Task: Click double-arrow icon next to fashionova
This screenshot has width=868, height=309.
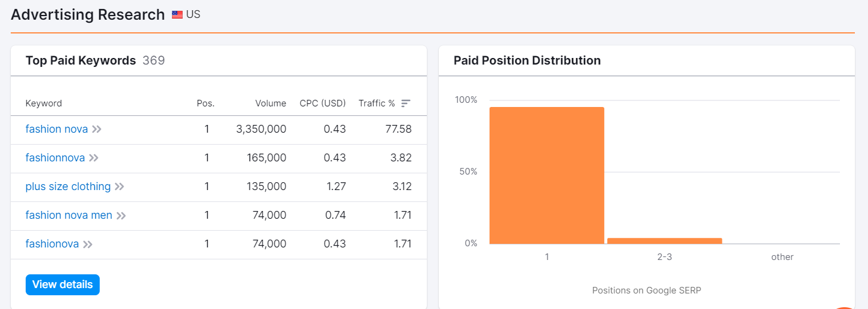Action: pos(88,244)
